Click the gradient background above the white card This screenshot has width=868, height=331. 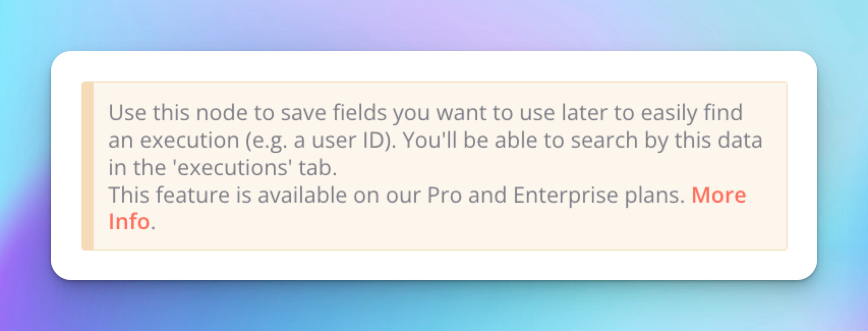[434, 25]
